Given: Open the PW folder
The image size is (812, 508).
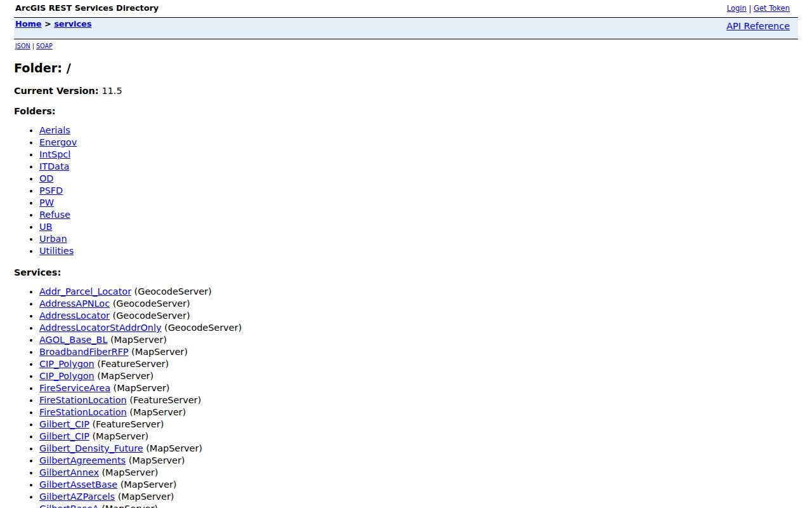Looking at the screenshot, I should [46, 203].
